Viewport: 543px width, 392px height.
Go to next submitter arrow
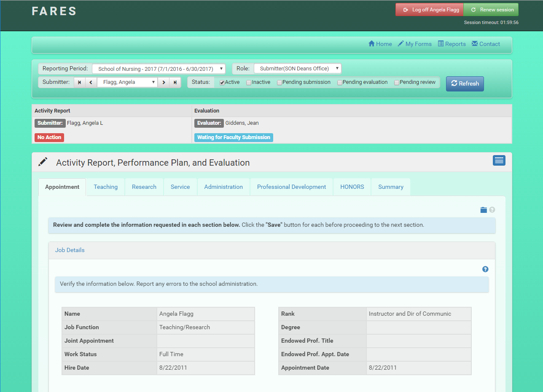[x=164, y=83]
